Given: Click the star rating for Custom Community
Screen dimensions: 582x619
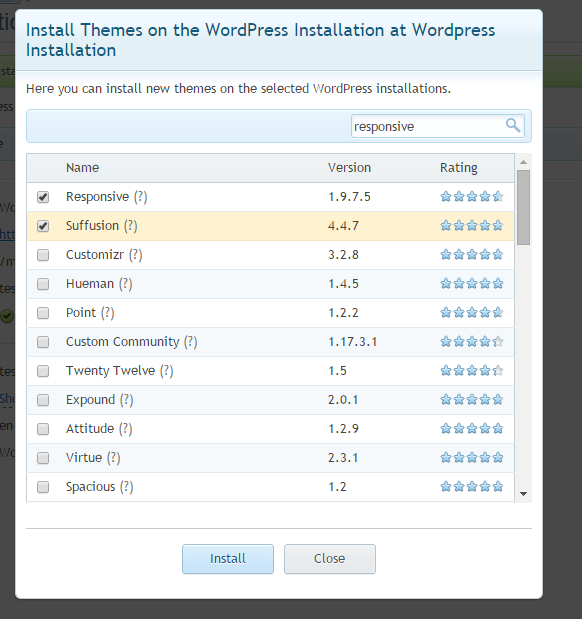Looking at the screenshot, I should click(472, 341).
